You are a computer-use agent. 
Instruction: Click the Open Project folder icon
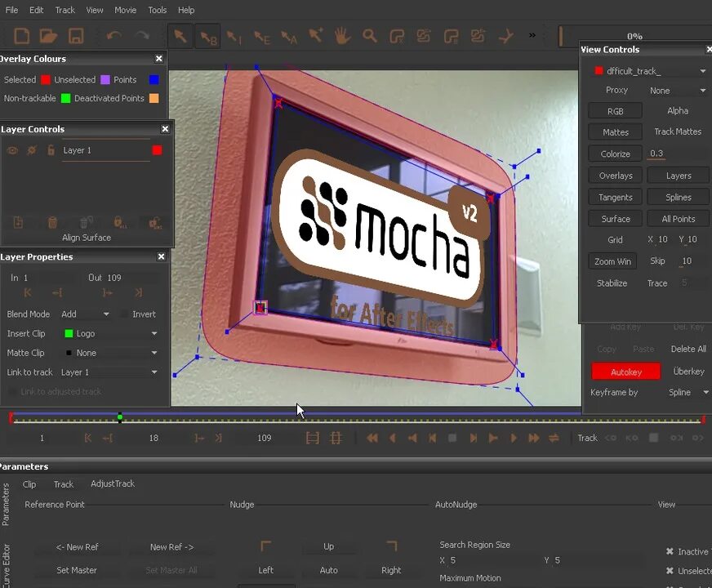48,36
